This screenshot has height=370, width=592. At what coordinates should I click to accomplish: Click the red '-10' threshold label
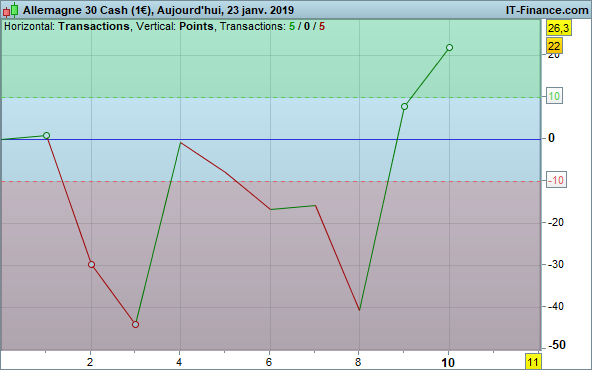(556, 180)
